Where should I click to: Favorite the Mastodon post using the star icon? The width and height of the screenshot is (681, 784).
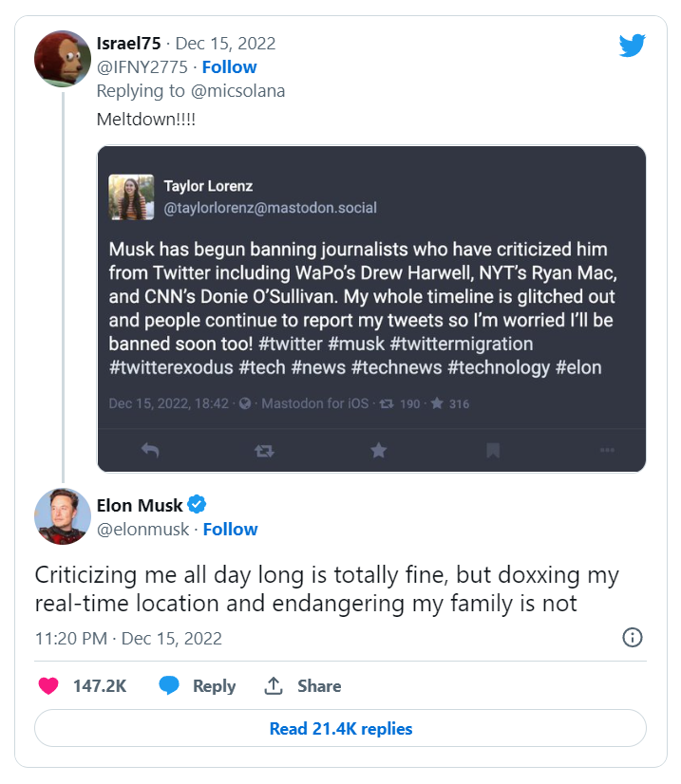[x=378, y=451]
